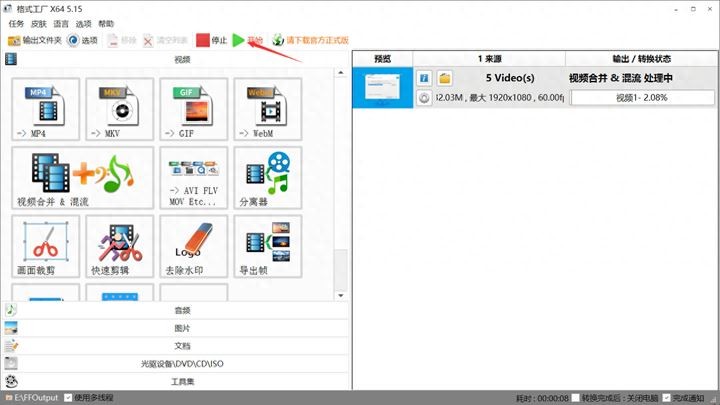Select the WebM conversion icon
720x405 pixels.
click(x=268, y=109)
